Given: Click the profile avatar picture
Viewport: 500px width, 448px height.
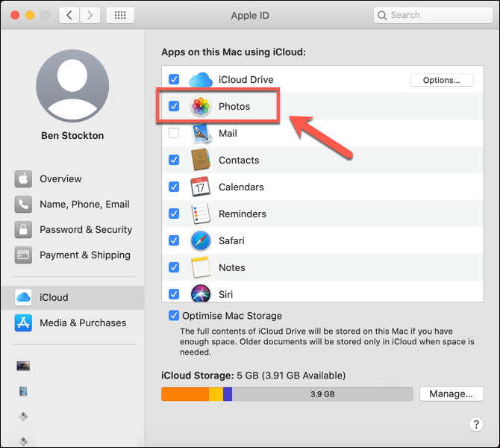Looking at the screenshot, I should click(72, 86).
